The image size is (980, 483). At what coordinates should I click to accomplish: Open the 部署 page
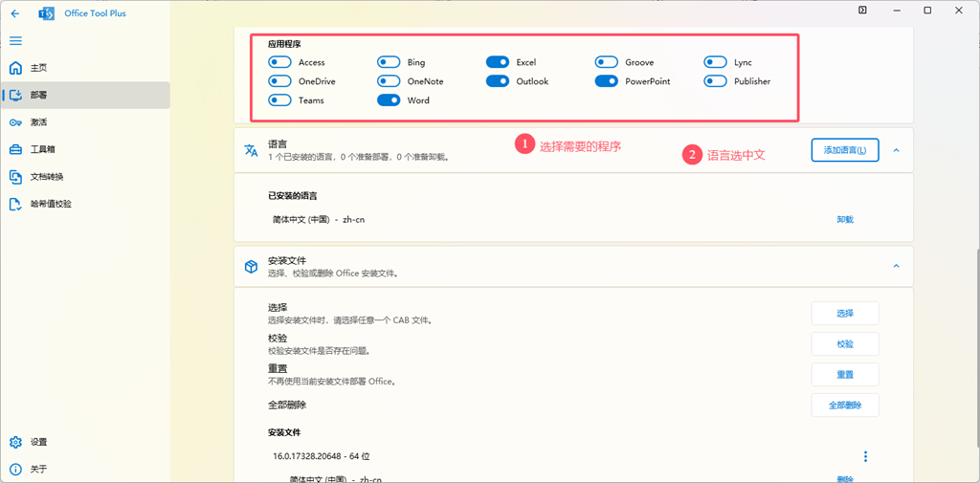(85, 95)
